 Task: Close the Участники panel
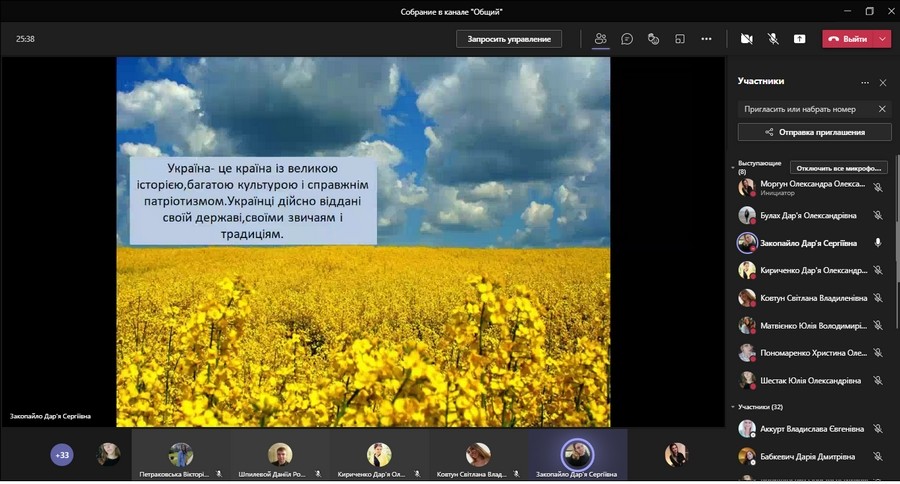[x=882, y=82]
